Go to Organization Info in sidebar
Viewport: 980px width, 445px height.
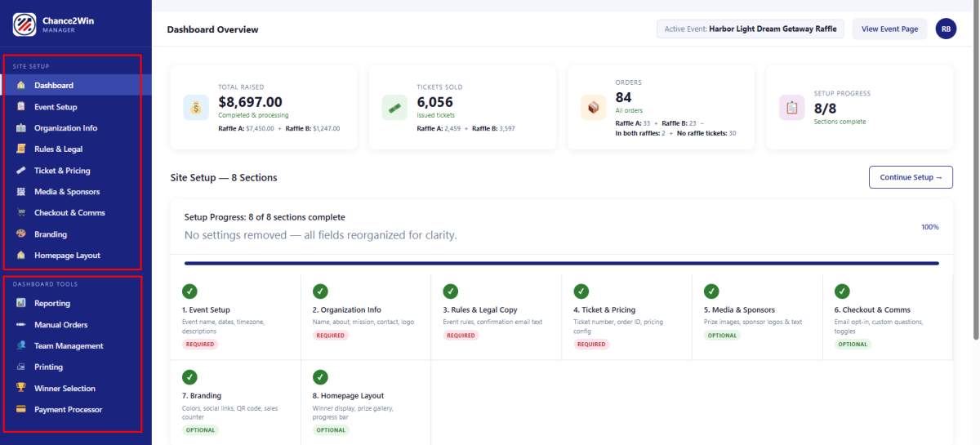pos(76,128)
